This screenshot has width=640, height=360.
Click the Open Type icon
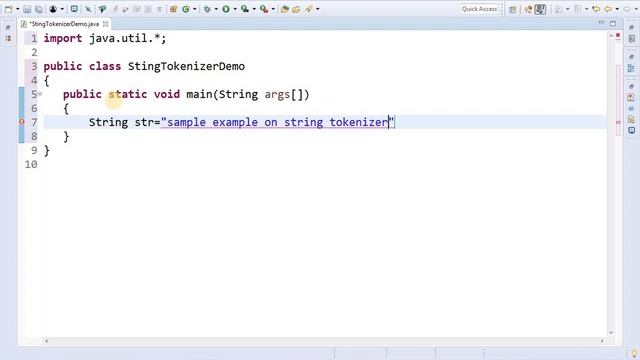[285, 9]
